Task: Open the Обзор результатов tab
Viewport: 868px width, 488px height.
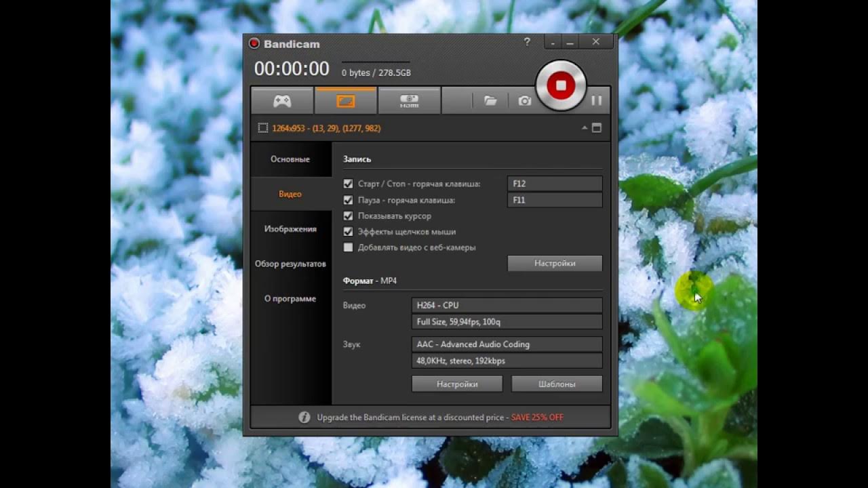Action: [290, 264]
